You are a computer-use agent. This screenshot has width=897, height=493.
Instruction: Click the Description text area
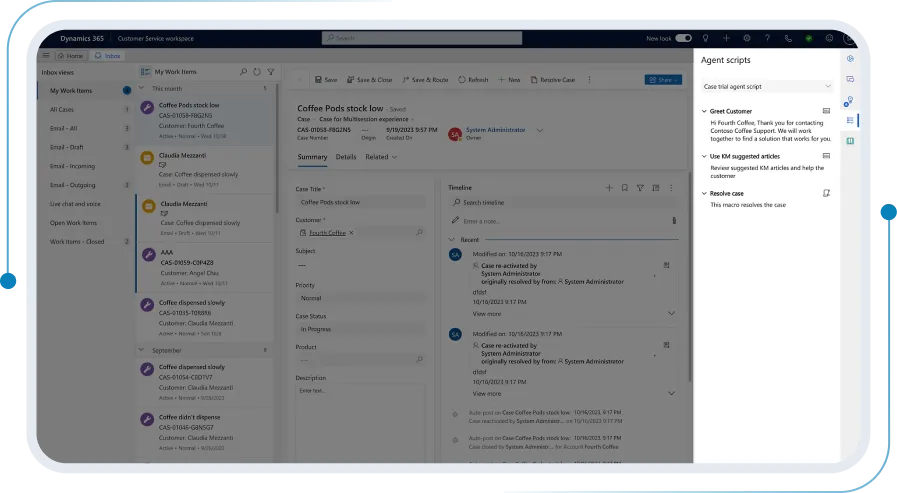click(361, 422)
